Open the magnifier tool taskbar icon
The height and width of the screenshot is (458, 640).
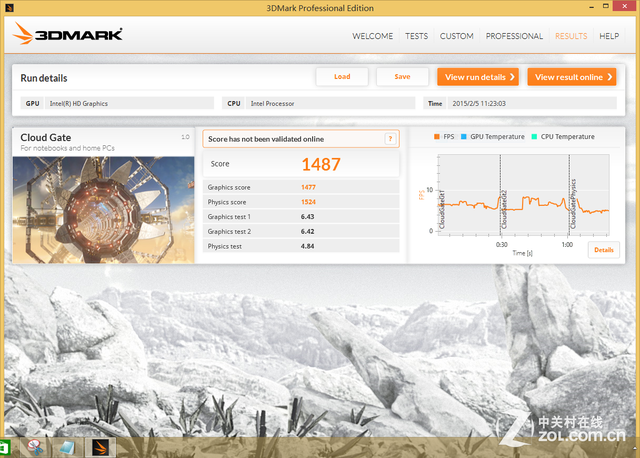[x=36, y=448]
